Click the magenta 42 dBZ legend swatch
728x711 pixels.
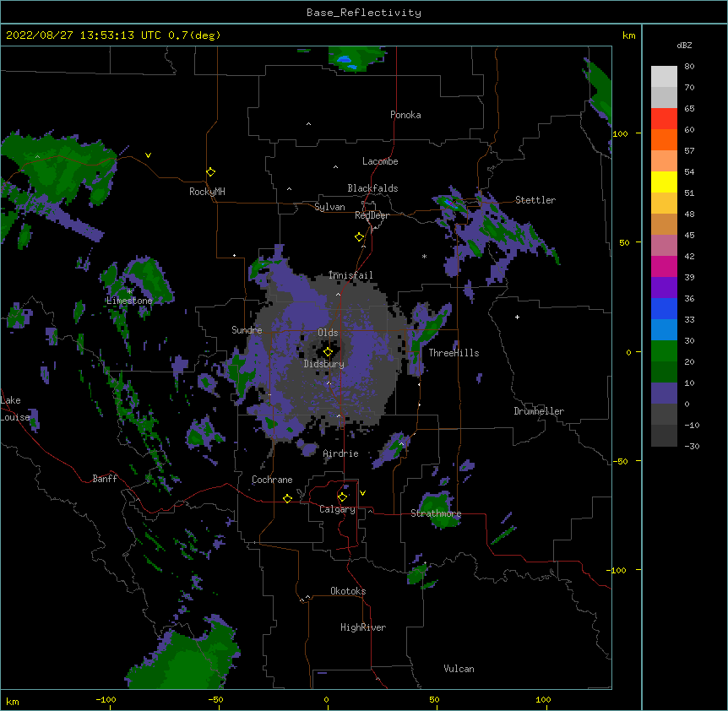tap(664, 266)
